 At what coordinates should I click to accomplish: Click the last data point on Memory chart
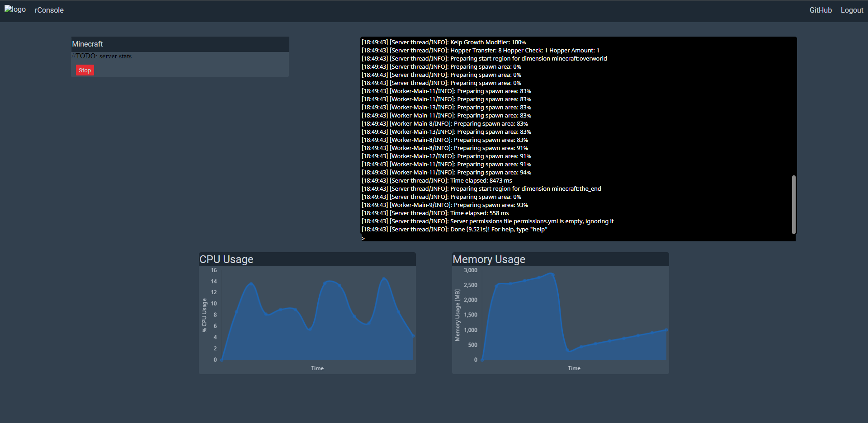coord(666,330)
